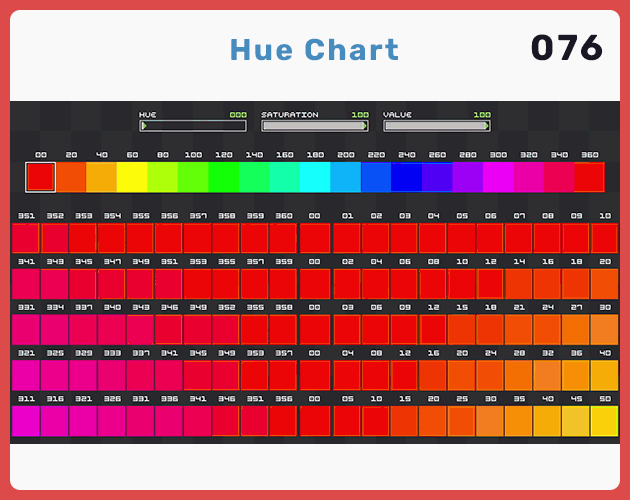Select the magenta hue strip swatch labeled 300
The image size is (630, 500).
pos(498,177)
